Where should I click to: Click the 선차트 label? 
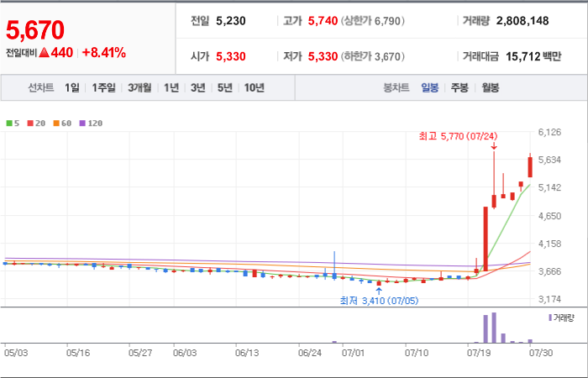tap(41, 87)
